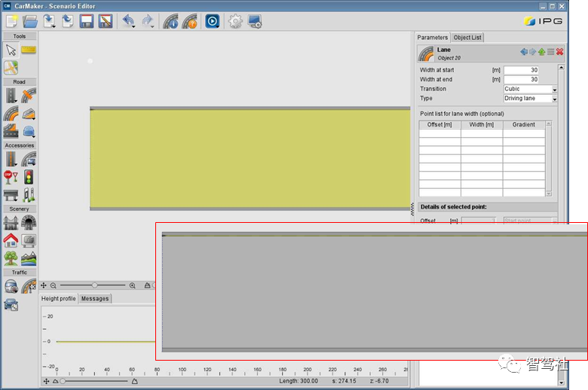The height and width of the screenshot is (390, 588).
Task: Add a guardrail barrier accessory
Action: 11,195
